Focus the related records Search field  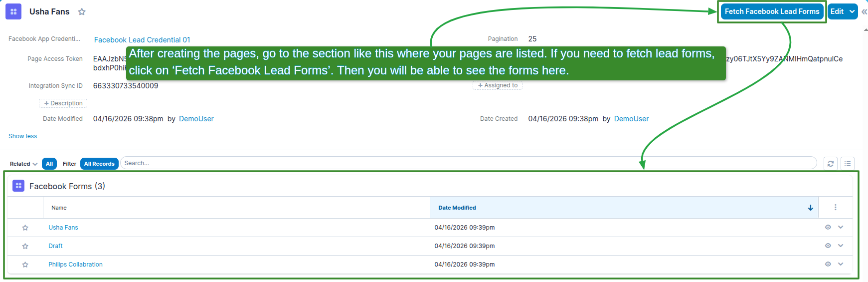(468, 163)
